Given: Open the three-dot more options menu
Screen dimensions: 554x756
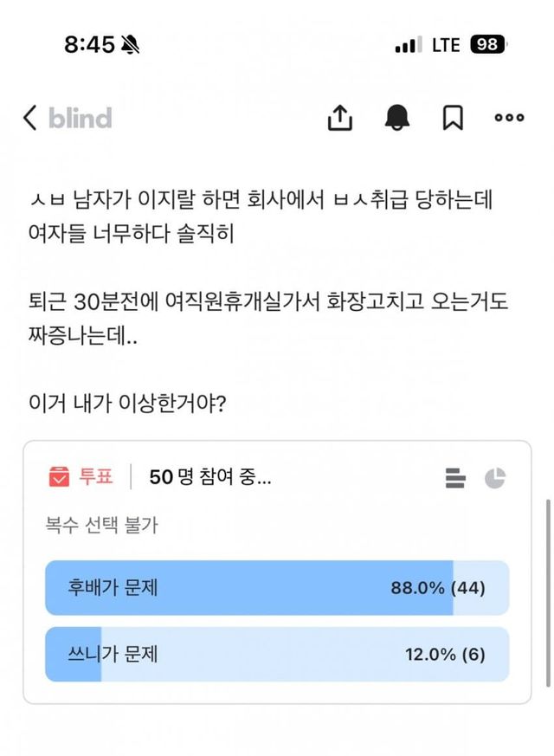Looking at the screenshot, I should pos(509,118).
